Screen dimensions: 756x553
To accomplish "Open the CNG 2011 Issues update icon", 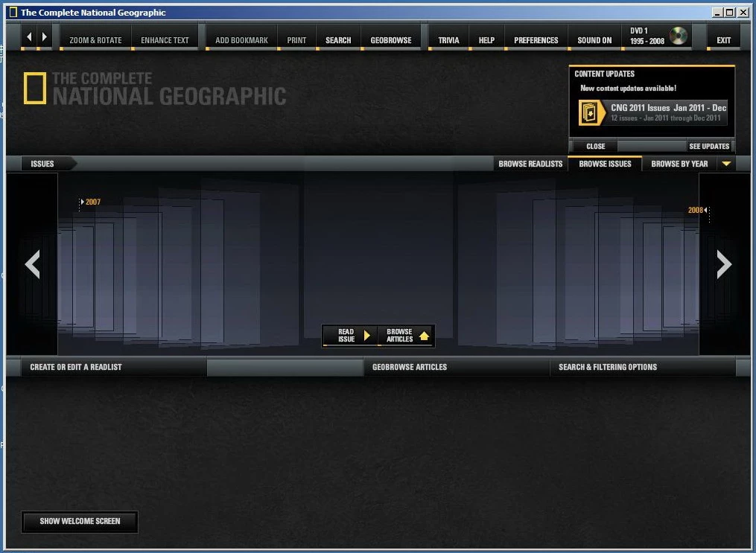I will pos(592,112).
